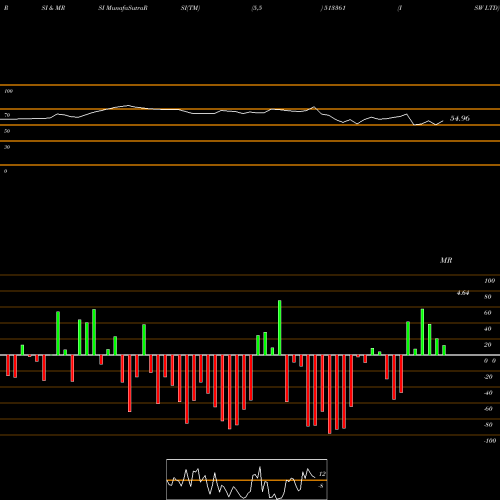Image resolution: width=500 pixels, height=500 pixels.
Task: Click the MR axis zero label '0 0'
Action: click(490, 361)
